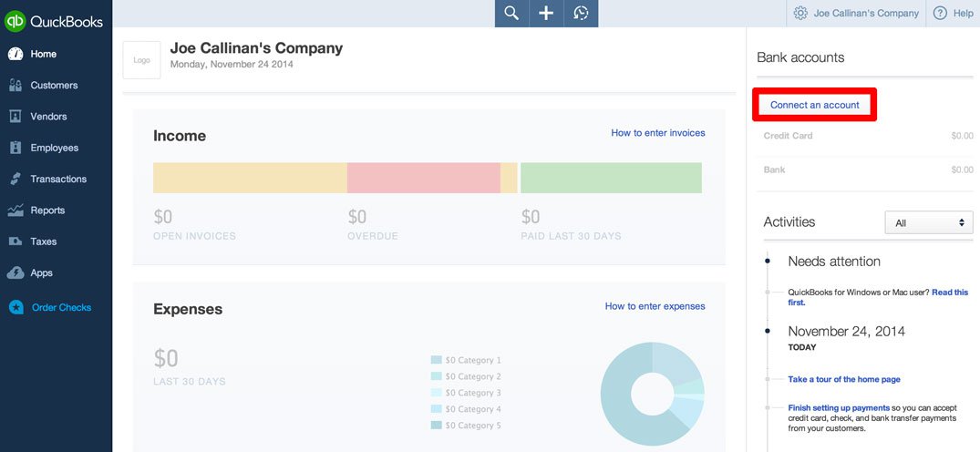
Task: Open the How to enter invoices link
Action: point(657,133)
